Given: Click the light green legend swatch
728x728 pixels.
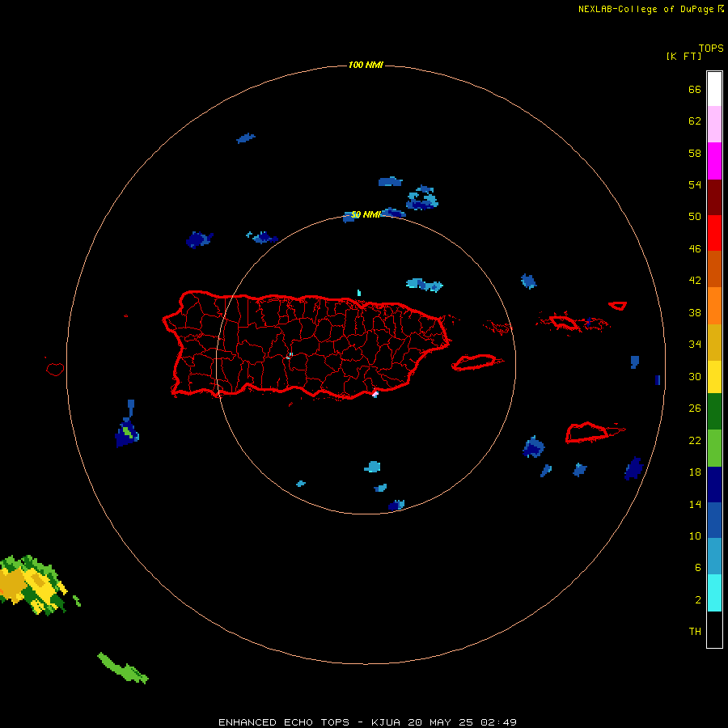Looking at the screenshot, I should (714, 448).
